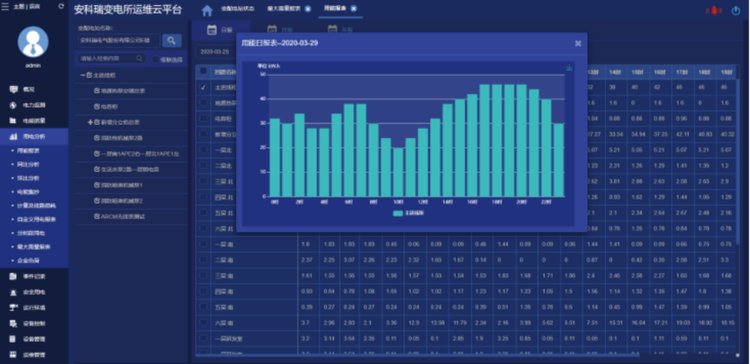Expand the tree node with plus sign

(x=89, y=122)
